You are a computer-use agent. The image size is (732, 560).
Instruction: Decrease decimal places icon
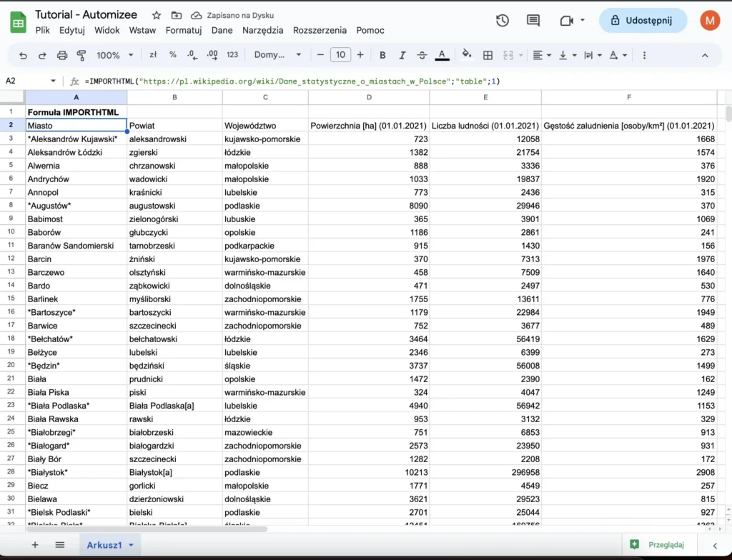(192, 55)
